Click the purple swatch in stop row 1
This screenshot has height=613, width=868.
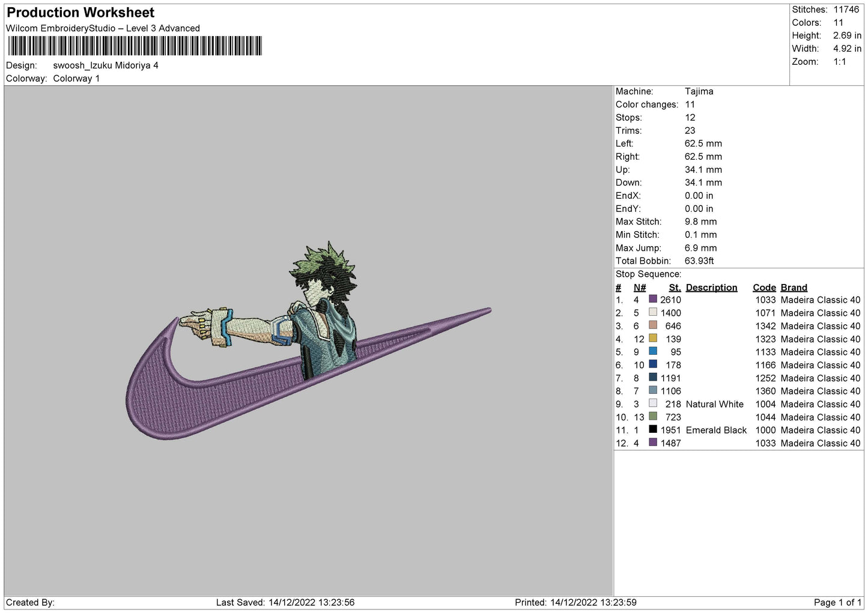[x=652, y=299]
